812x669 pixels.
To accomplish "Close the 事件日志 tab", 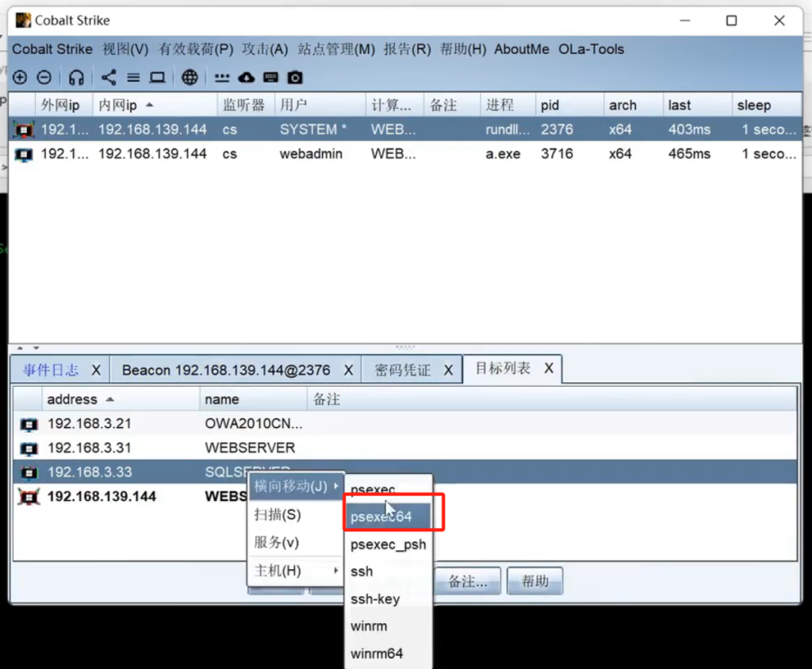I will coord(96,370).
